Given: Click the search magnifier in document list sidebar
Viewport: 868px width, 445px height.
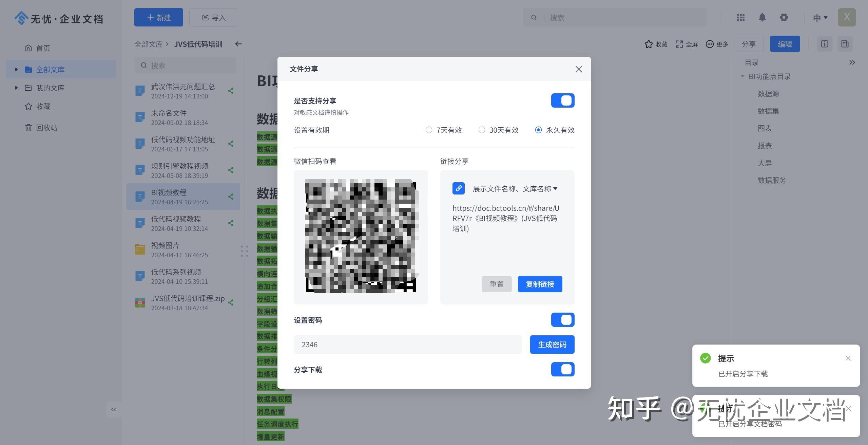Looking at the screenshot, I should (x=144, y=65).
